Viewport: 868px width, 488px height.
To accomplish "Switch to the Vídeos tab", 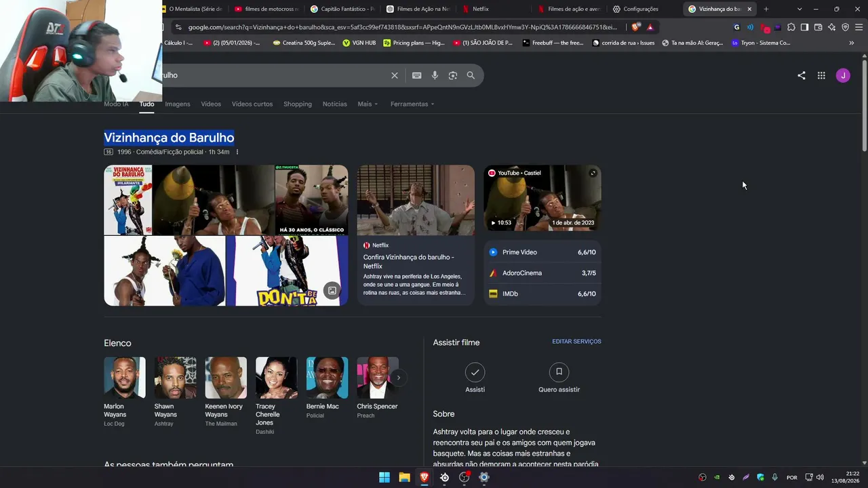I will [211, 104].
